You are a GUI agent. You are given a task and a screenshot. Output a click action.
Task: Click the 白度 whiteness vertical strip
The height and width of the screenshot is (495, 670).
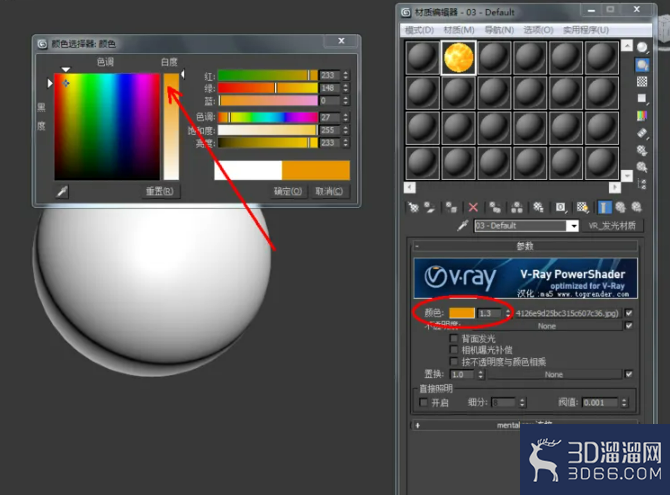tap(171, 127)
